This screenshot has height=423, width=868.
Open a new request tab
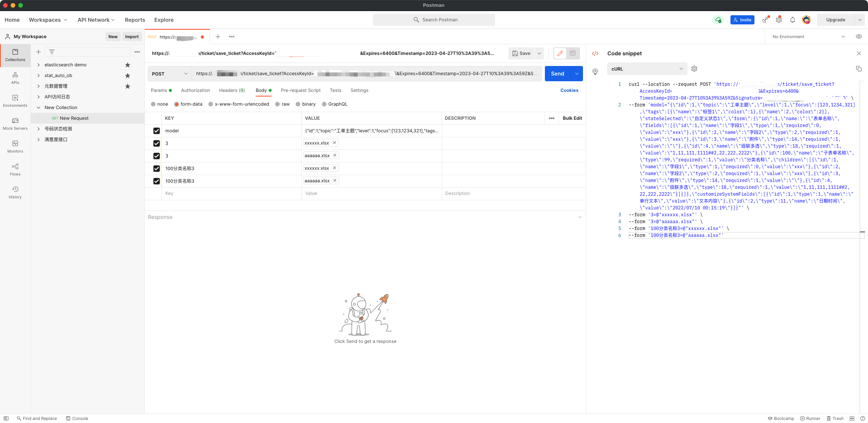pyautogui.click(x=218, y=37)
